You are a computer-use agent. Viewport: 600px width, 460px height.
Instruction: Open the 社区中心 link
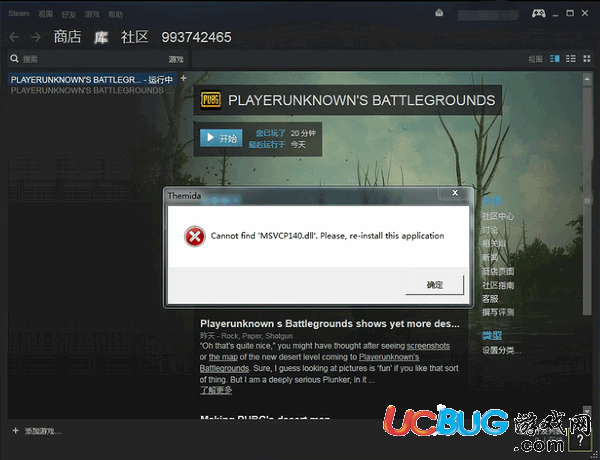tap(497, 216)
